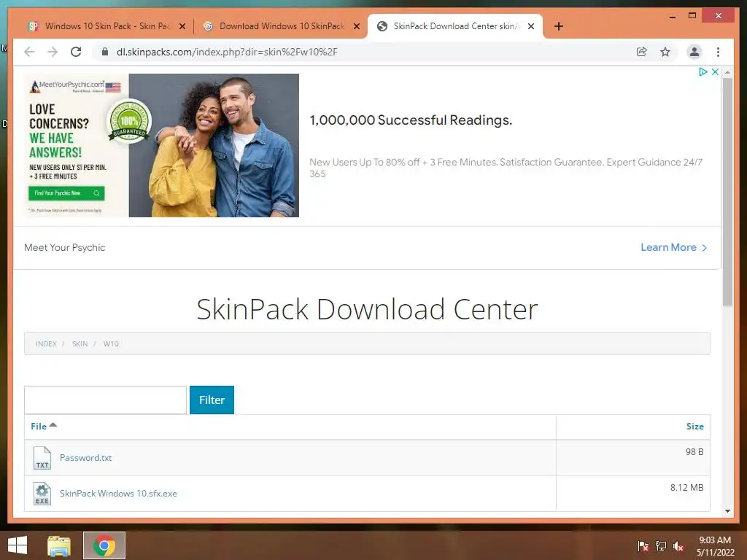This screenshot has width=747, height=560.
Task: Click the Find Your Psychic Now button
Action: pyautogui.click(x=66, y=192)
